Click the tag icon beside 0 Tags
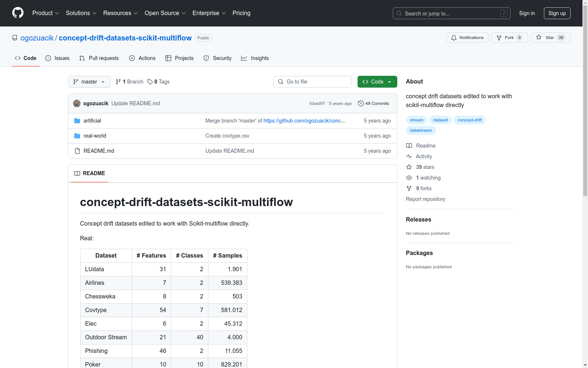The width and height of the screenshot is (588, 368). pyautogui.click(x=150, y=82)
